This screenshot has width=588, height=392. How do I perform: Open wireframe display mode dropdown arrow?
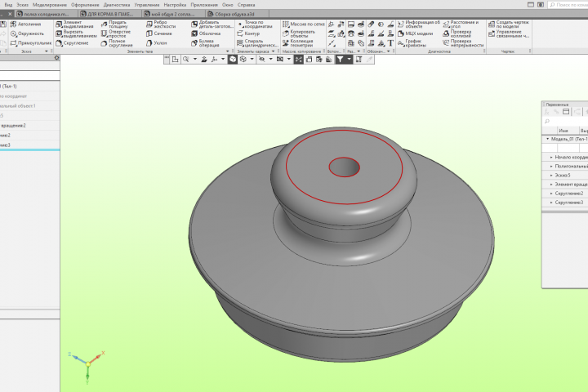pyautogui.click(x=252, y=60)
